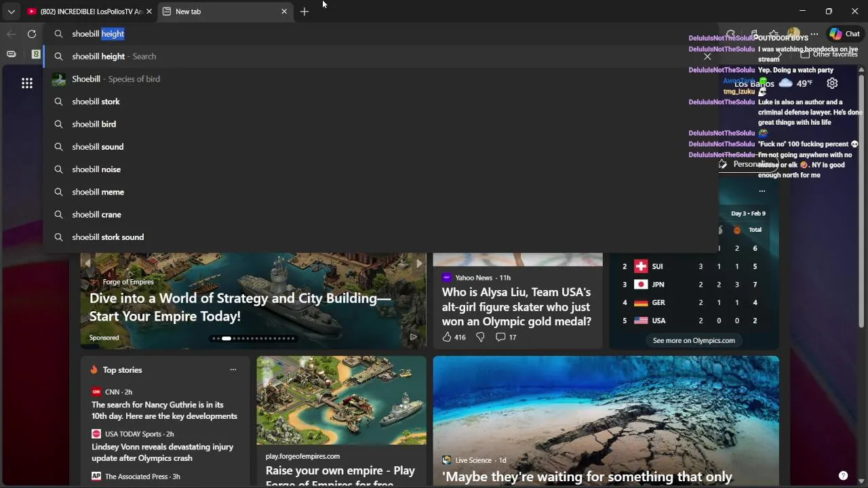Choose the shoebill meme suggestion
This screenshot has width=868, height=488.
pyautogui.click(x=380, y=192)
